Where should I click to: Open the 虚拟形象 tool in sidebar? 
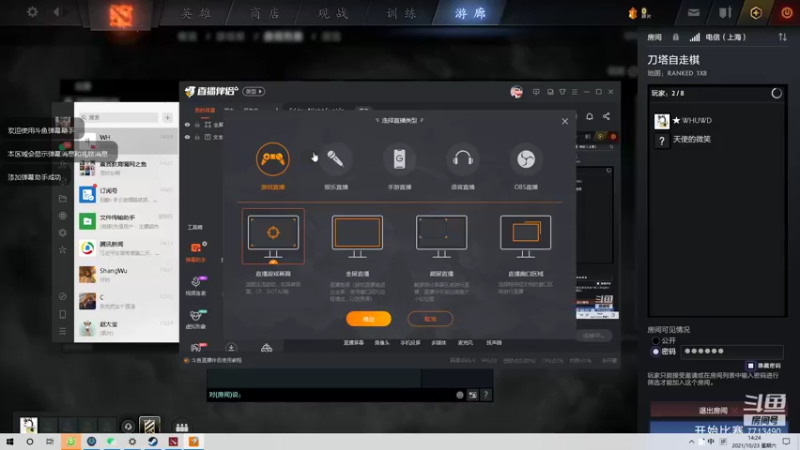[x=196, y=319]
